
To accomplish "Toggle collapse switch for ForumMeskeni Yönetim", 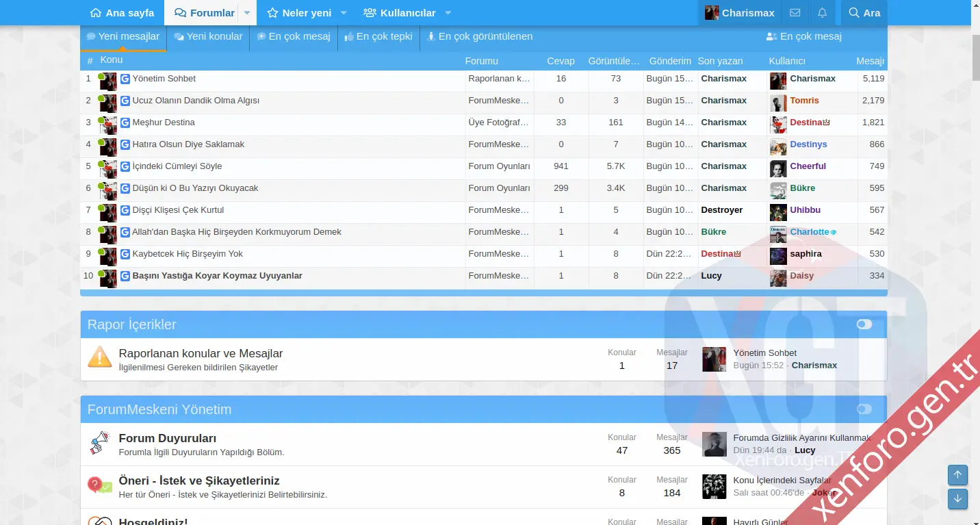I will click(864, 409).
